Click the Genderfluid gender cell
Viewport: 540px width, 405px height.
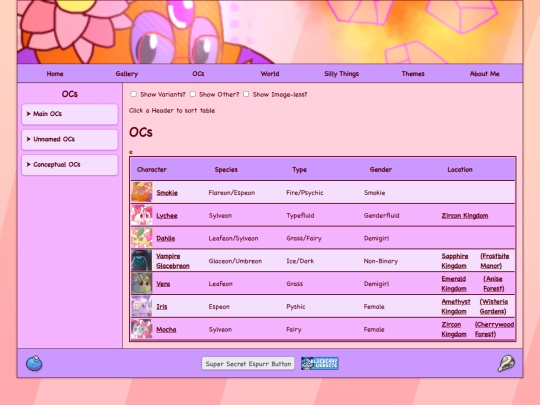(382, 216)
